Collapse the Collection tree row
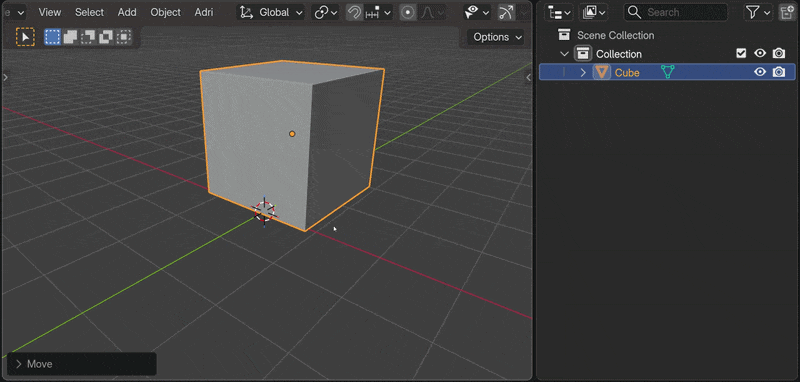 click(564, 54)
